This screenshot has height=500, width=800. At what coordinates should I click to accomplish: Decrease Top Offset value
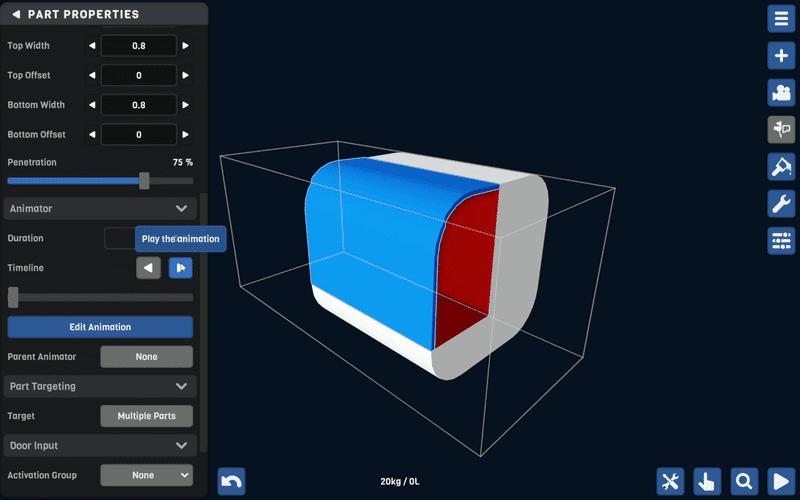pyautogui.click(x=92, y=76)
